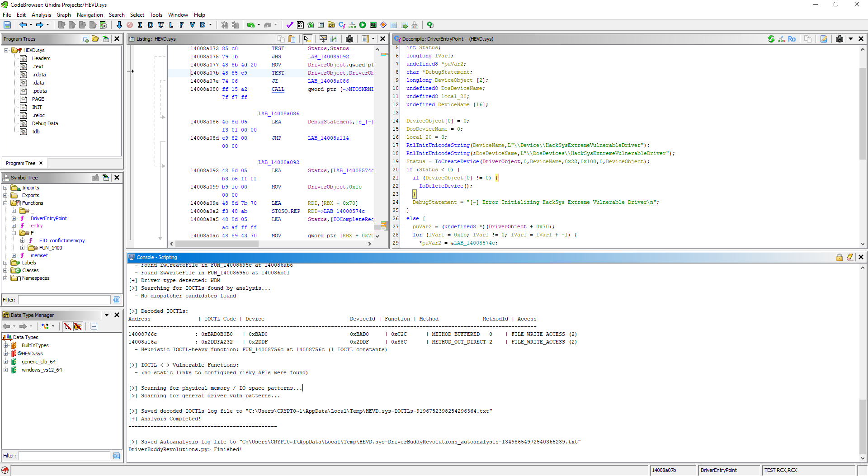Open the undo history dropdown arrow
Screen dimensions: 868x476
(x=259, y=25)
